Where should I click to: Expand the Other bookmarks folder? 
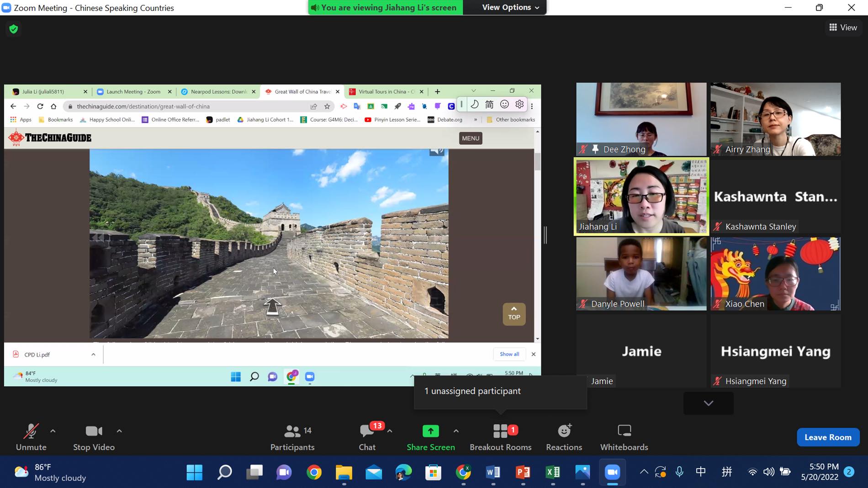(x=511, y=120)
